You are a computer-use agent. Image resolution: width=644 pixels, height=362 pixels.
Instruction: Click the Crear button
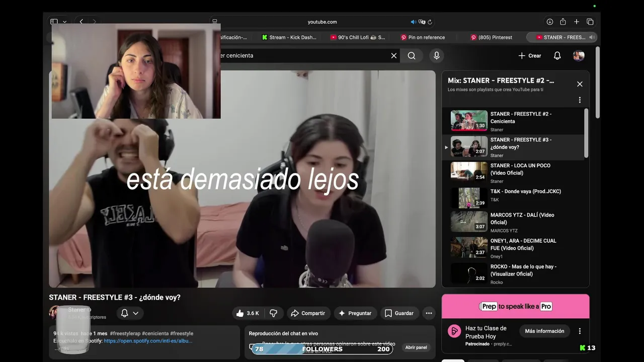click(530, 56)
